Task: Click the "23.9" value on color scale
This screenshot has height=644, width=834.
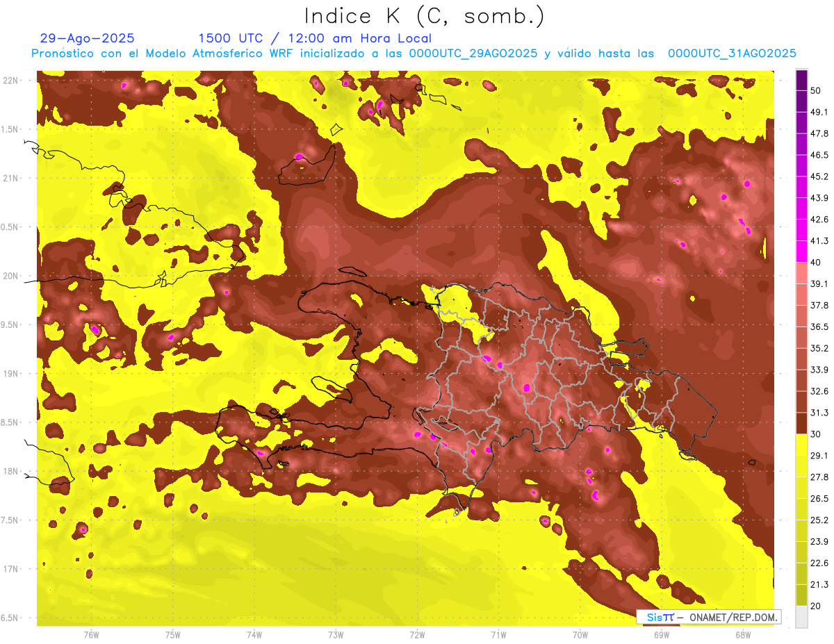Action: tap(818, 542)
